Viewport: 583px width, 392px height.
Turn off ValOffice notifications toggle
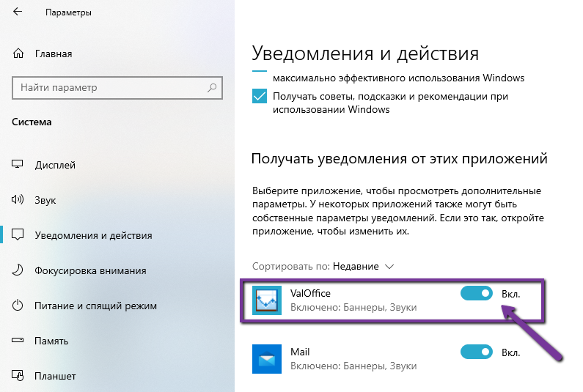(x=476, y=293)
